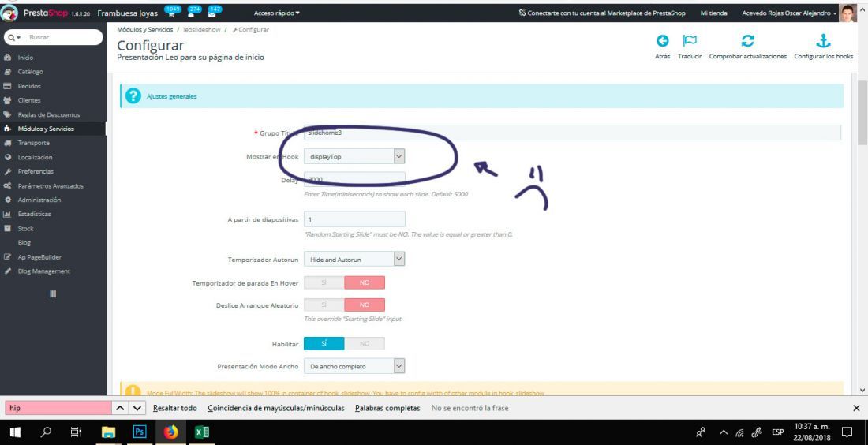868x445 pixels.
Task: Open the Acceso rápido dropdown
Action: point(276,13)
